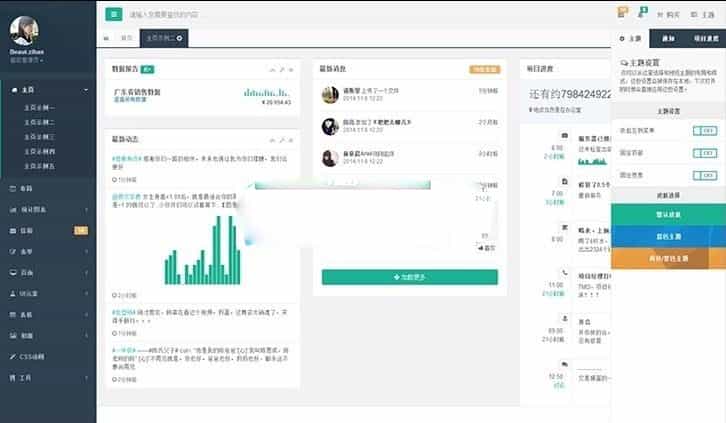The height and width of the screenshot is (423, 726).
Task: Close the 数据报告 panel with its X icon
Action: click(291, 70)
